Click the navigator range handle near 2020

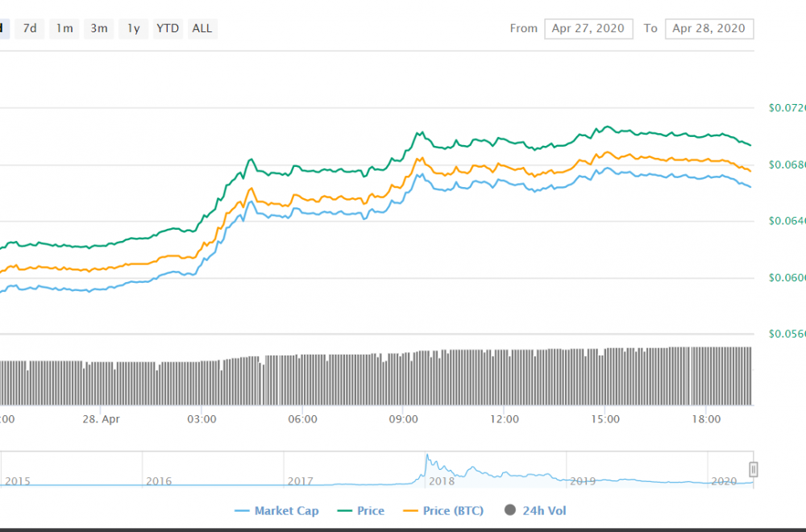point(753,469)
